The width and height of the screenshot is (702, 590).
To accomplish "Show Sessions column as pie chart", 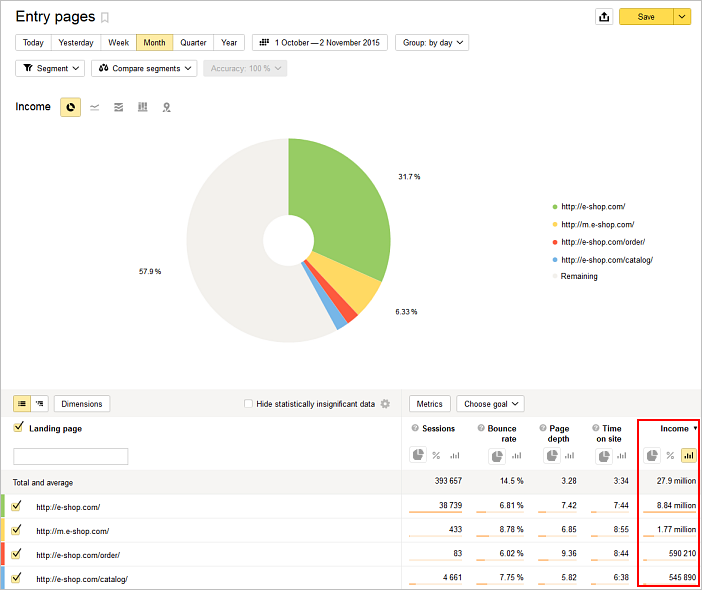I will pyautogui.click(x=418, y=455).
